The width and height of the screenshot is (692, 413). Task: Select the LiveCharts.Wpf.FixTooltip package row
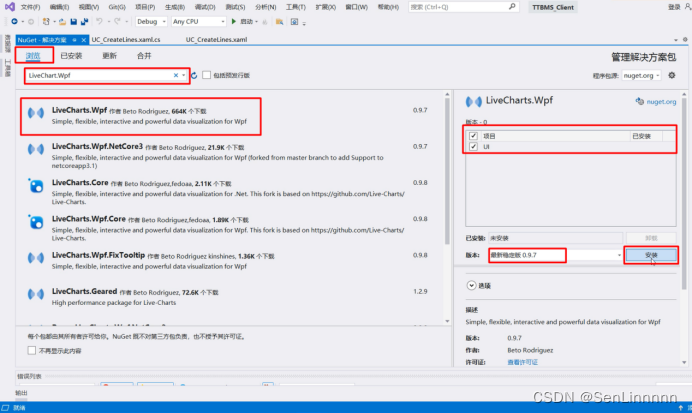(x=229, y=260)
